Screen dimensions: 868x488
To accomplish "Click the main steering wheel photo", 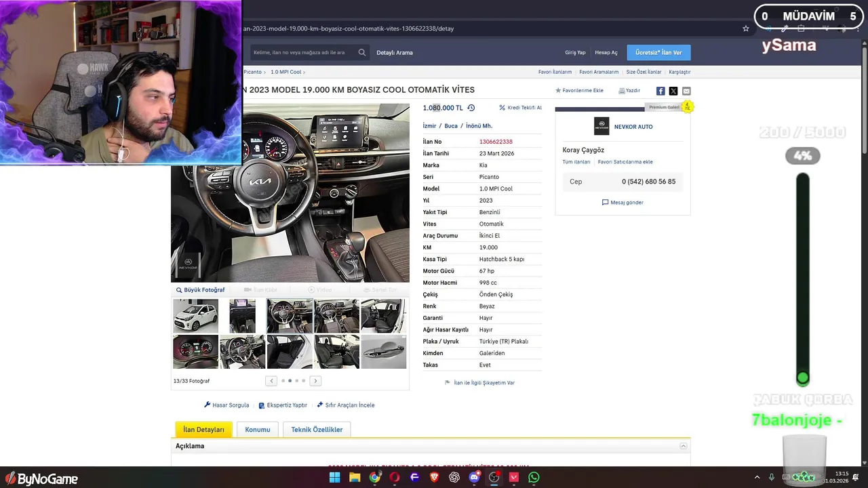I will [290, 192].
